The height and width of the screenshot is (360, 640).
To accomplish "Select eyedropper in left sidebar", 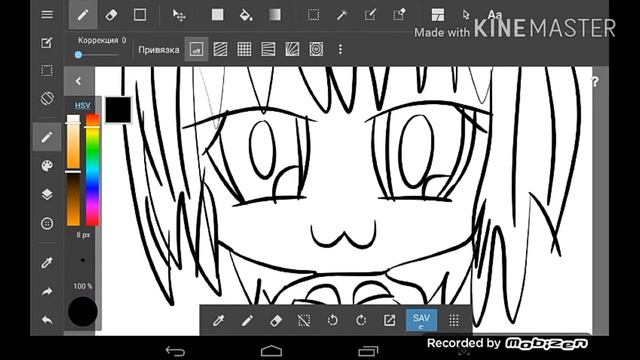I will [47, 263].
